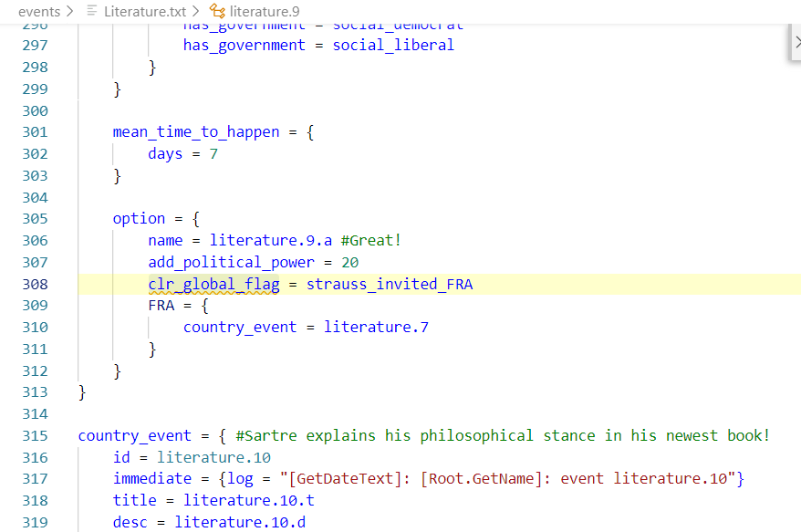Click country_event keyword on line 315
Image resolution: width=801 pixels, height=532 pixels.
pyautogui.click(x=134, y=436)
